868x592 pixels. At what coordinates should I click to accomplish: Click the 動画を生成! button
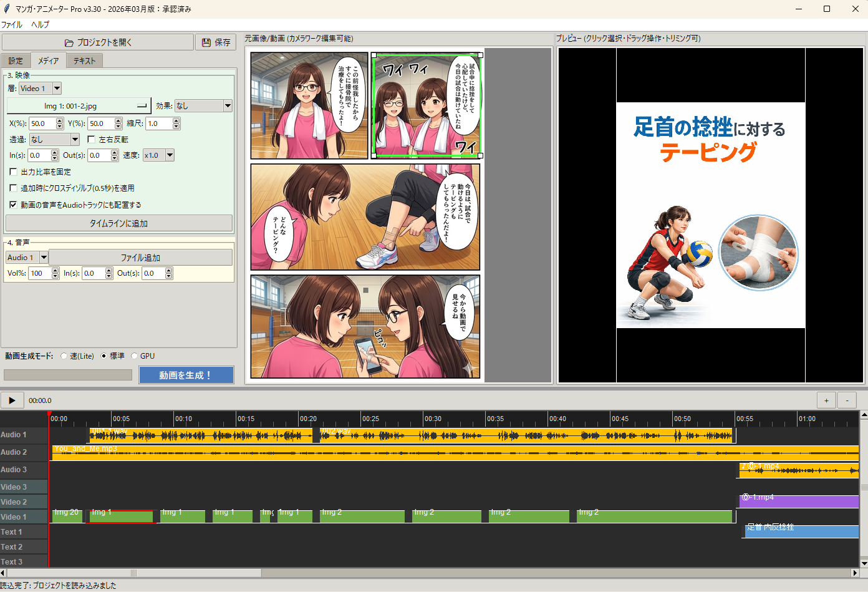(186, 375)
